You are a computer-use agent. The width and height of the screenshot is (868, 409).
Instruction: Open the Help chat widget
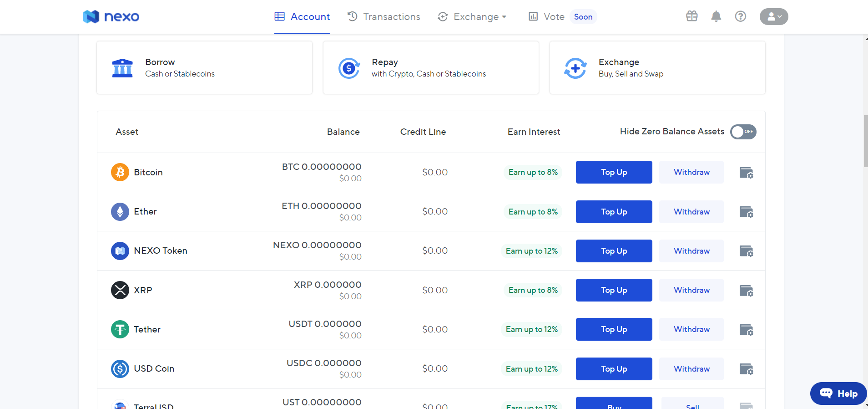coord(838,394)
